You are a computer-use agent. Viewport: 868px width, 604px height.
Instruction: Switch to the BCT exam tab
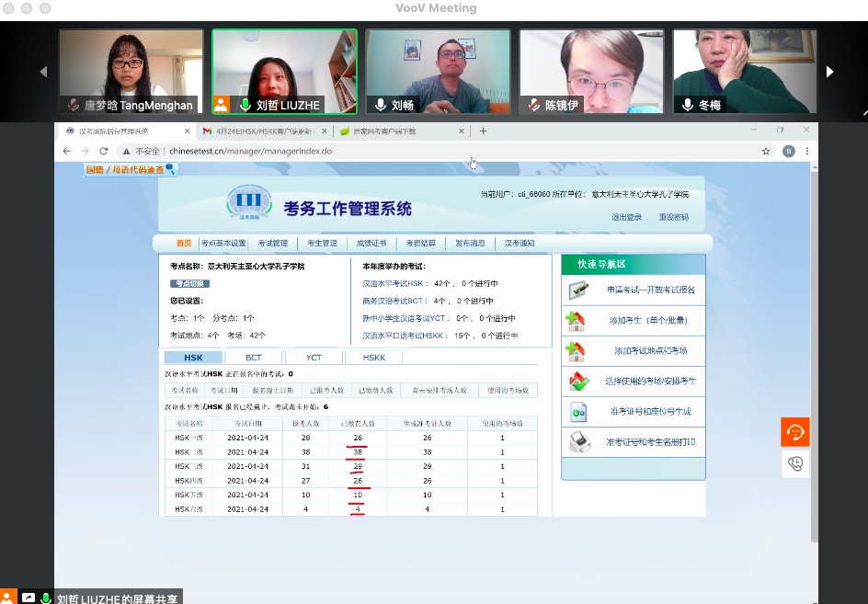tap(253, 358)
